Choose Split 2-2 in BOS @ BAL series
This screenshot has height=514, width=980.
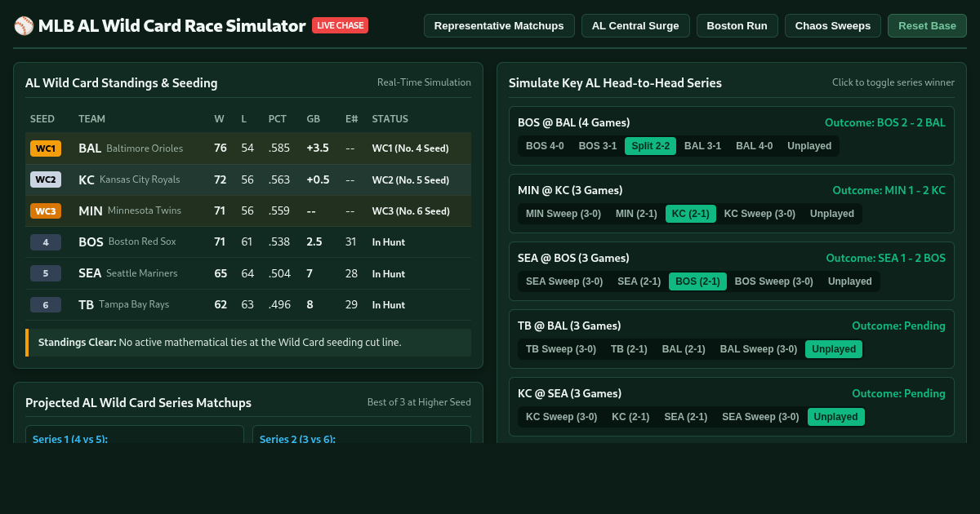pyautogui.click(x=651, y=146)
